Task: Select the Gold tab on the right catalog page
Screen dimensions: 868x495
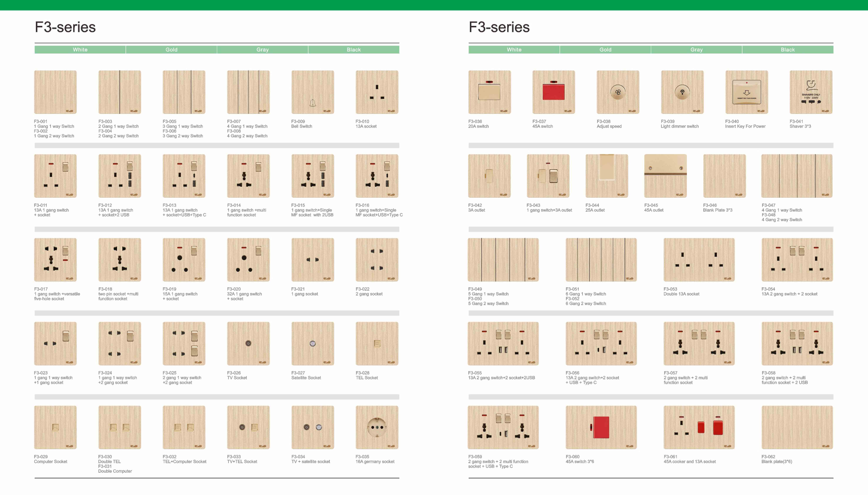Action: point(605,50)
